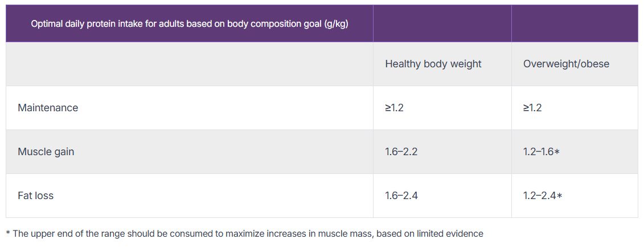Click the 'Maintenance' row label
Screen dimensions: 644x247
48,108
